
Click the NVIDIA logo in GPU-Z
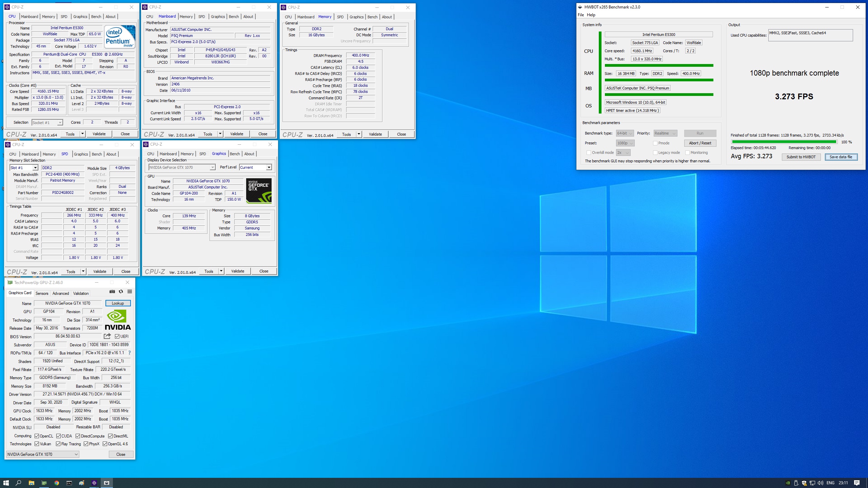pyautogui.click(x=118, y=320)
